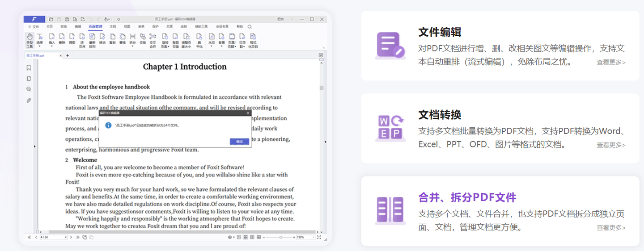This screenshot has height=251, width=644.
Task: Click the search magnifier in the ribbon
Action: [250, 27]
